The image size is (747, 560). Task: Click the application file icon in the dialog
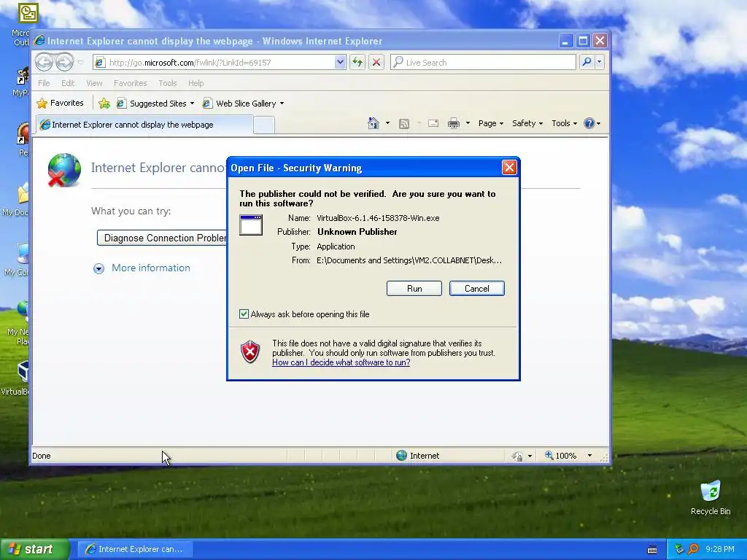point(251,225)
